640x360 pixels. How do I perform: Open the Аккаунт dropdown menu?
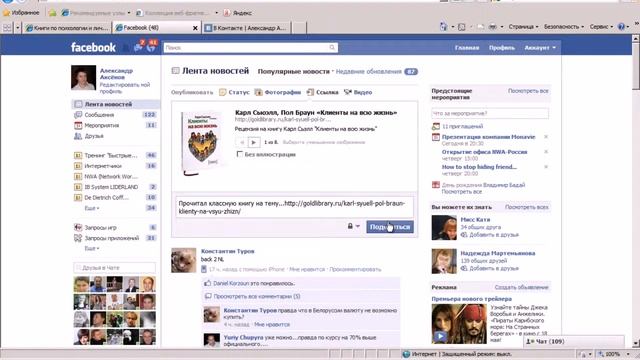[540, 48]
